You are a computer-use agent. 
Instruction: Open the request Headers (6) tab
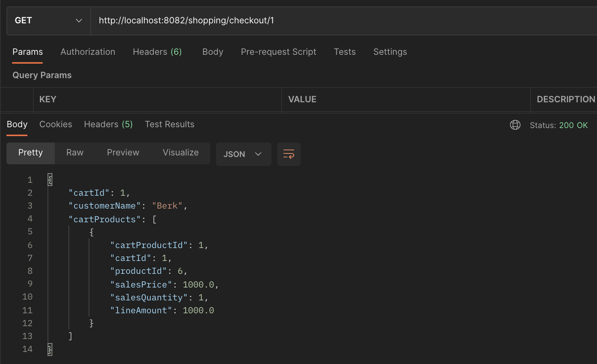pos(157,52)
